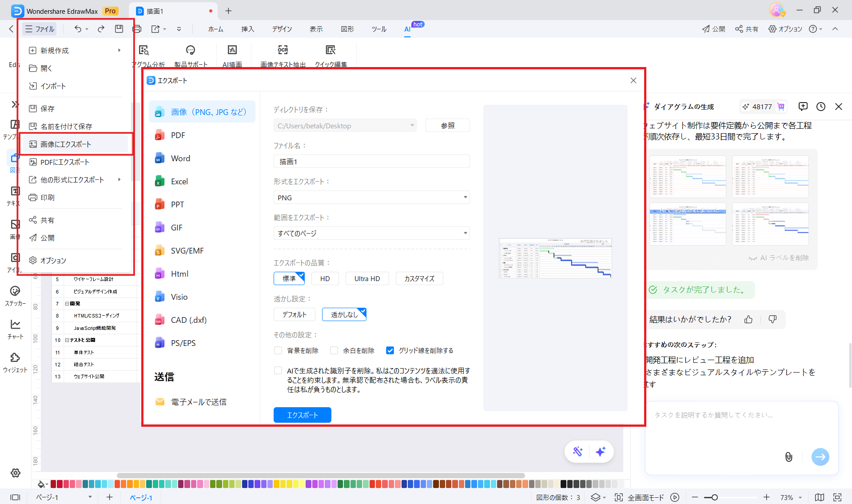This screenshot has height=504, width=852.
Task: Click the ファイル名 input showing 描画1
Action: 371,161
